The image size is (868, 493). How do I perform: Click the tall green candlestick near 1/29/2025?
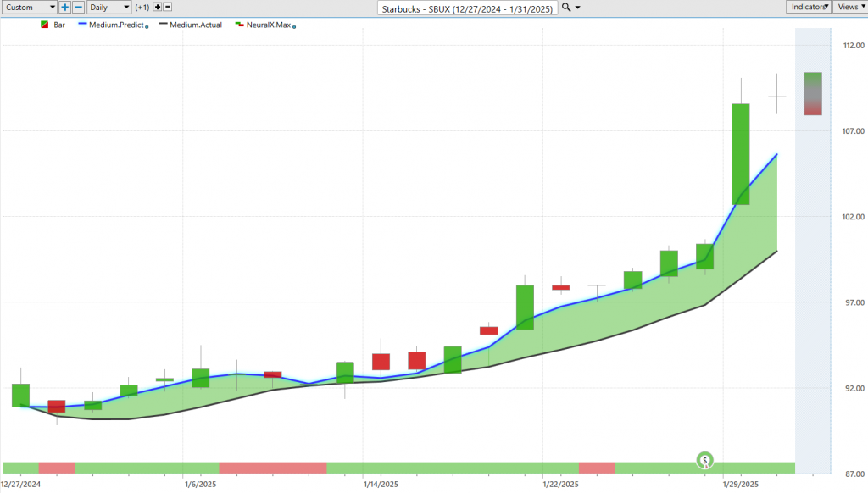pos(741,153)
